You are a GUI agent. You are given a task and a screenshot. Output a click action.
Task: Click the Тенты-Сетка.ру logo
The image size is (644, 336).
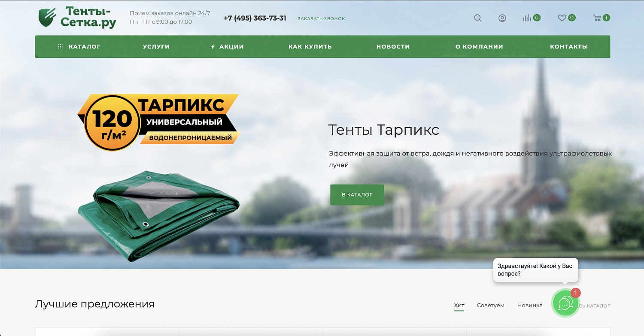coord(77,17)
